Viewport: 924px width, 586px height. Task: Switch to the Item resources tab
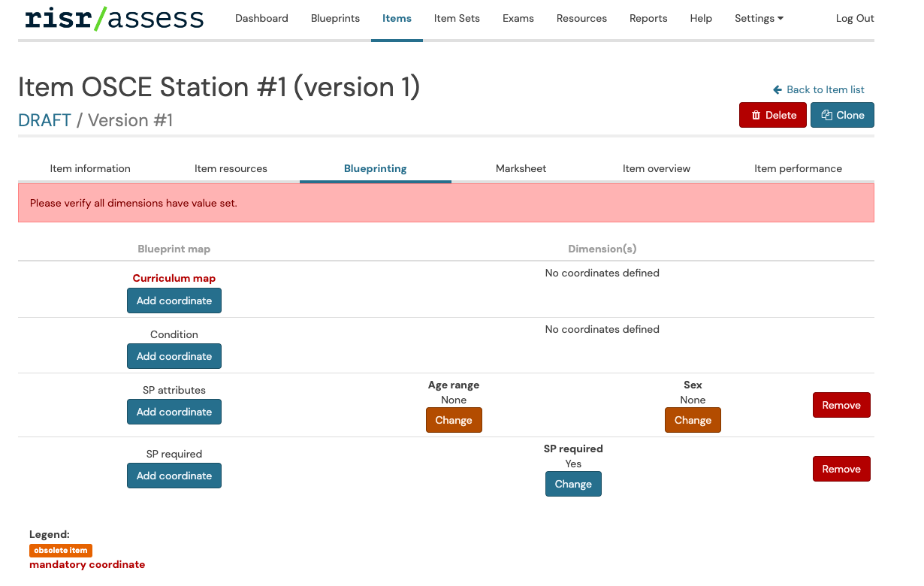(231, 168)
